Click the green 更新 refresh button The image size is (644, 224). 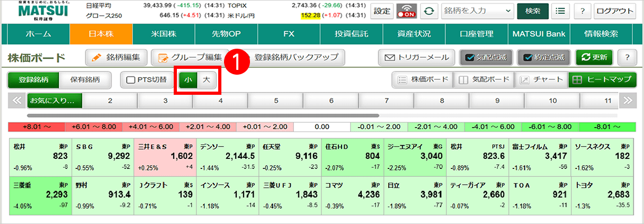point(594,57)
